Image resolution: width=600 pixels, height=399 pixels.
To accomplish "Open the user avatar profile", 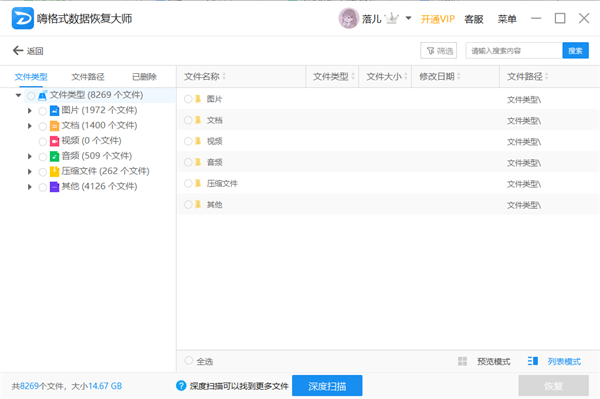I will [349, 18].
